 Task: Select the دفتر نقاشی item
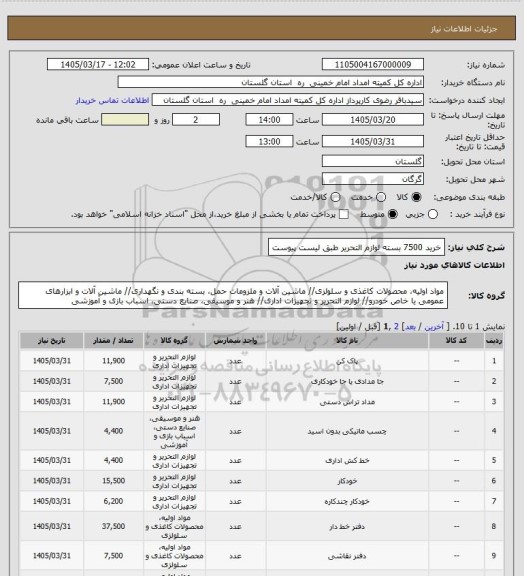click(347, 556)
